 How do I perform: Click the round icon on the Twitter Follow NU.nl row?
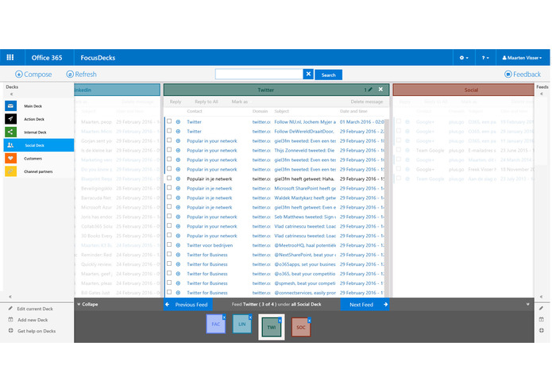178,121
